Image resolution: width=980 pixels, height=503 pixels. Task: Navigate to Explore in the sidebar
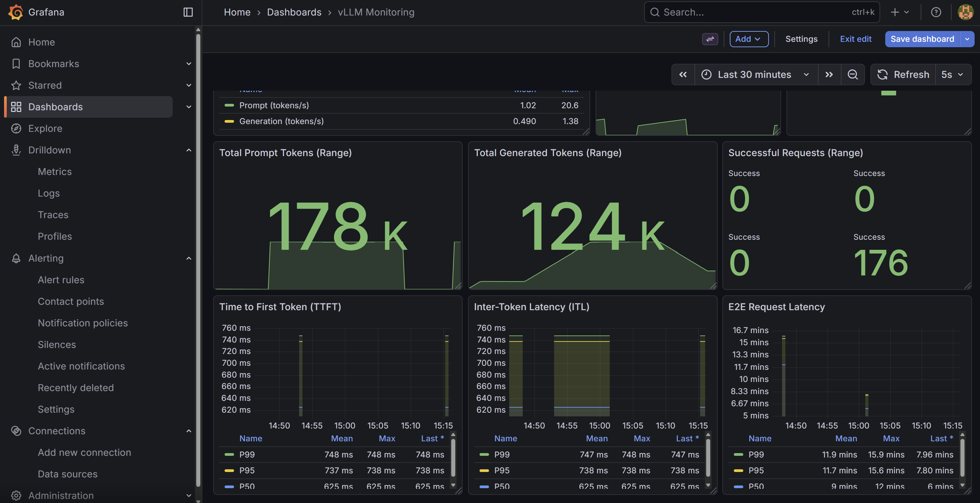point(46,128)
